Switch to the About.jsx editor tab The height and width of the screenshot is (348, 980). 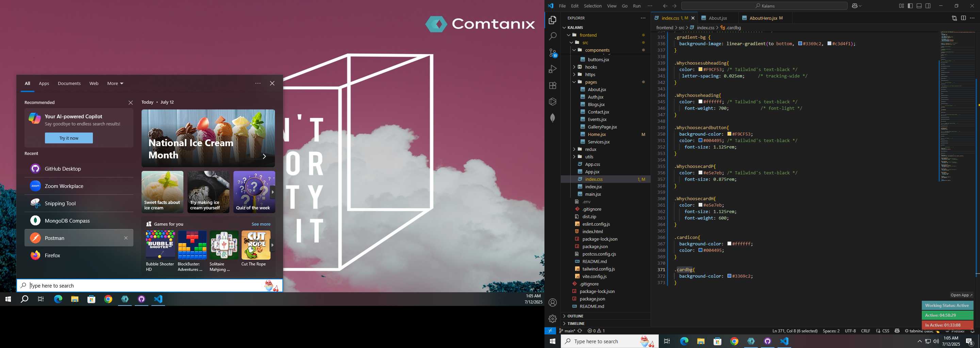tap(718, 18)
